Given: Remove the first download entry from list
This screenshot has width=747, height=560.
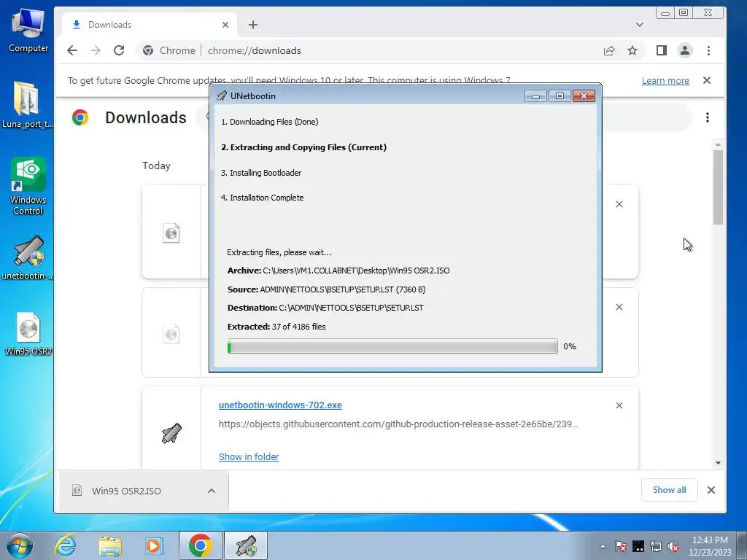Looking at the screenshot, I should (619, 204).
